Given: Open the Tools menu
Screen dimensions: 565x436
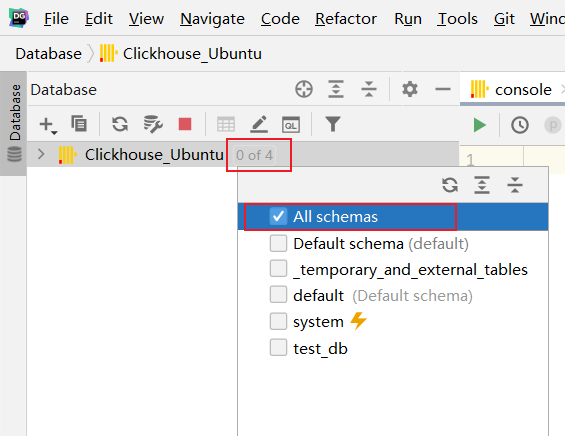Looking at the screenshot, I should click(x=457, y=19).
